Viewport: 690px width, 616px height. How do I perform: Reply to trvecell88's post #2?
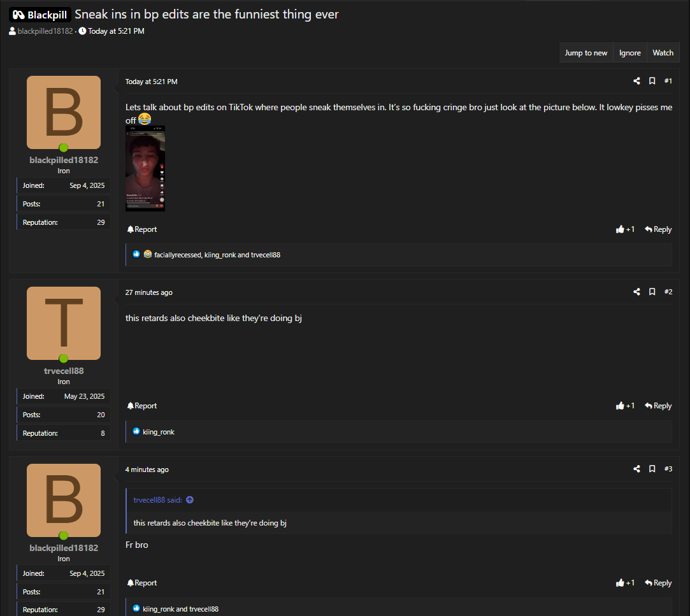click(x=658, y=406)
